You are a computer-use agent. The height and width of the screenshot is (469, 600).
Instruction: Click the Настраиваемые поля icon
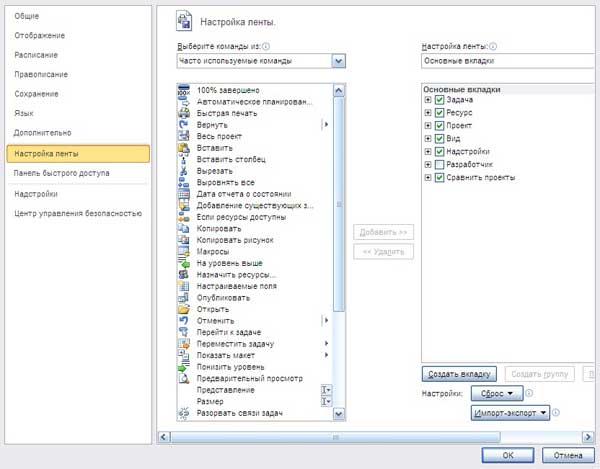(184, 286)
